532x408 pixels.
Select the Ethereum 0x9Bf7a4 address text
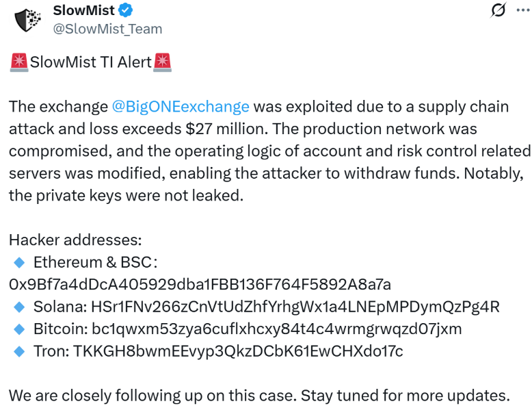(200, 284)
